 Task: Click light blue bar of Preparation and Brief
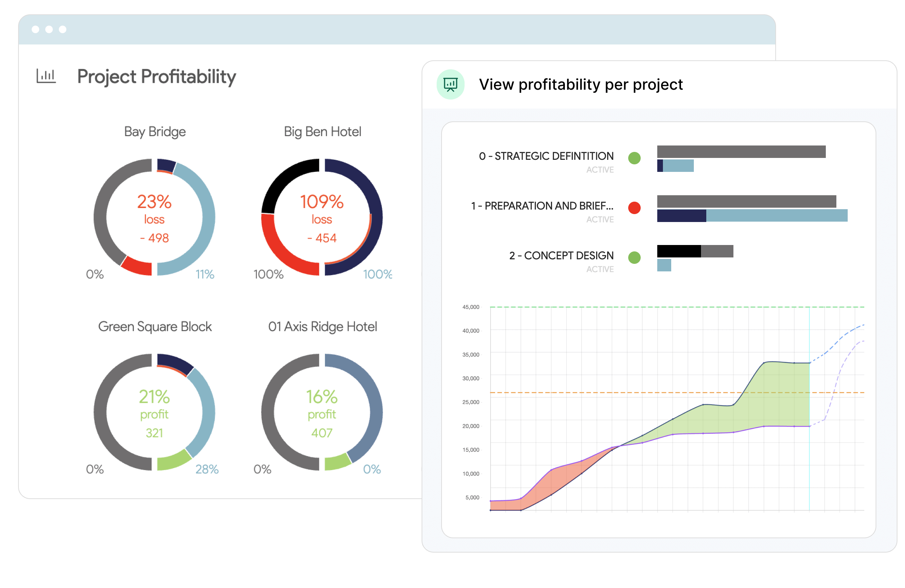tap(776, 216)
